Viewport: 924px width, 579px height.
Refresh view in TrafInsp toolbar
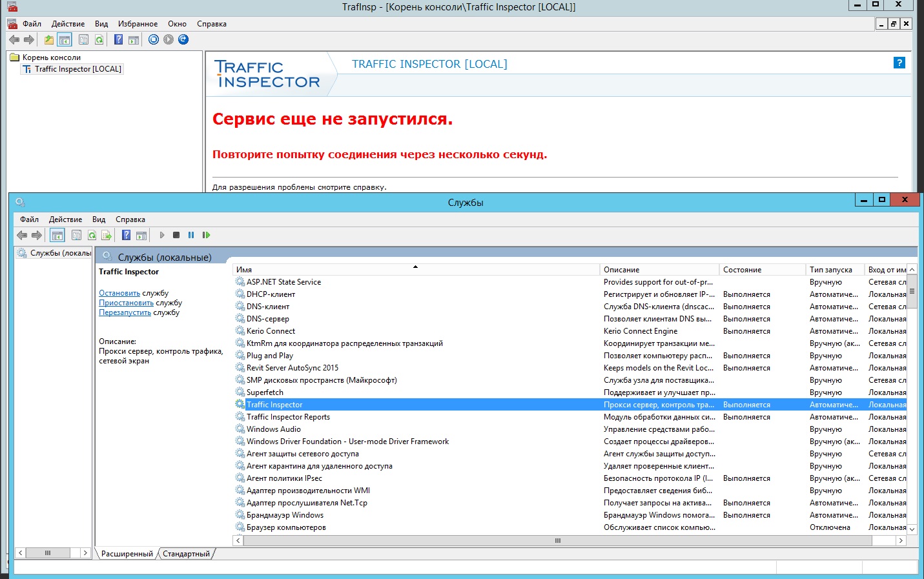[99, 39]
